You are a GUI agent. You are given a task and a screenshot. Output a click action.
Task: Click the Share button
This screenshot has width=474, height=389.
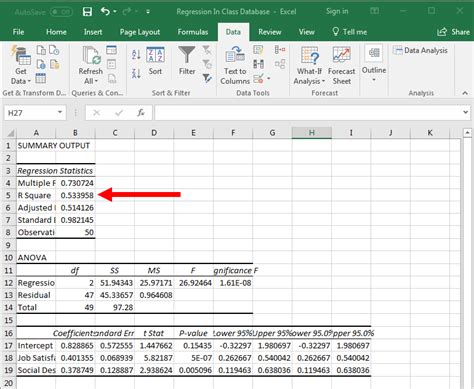tap(454, 32)
